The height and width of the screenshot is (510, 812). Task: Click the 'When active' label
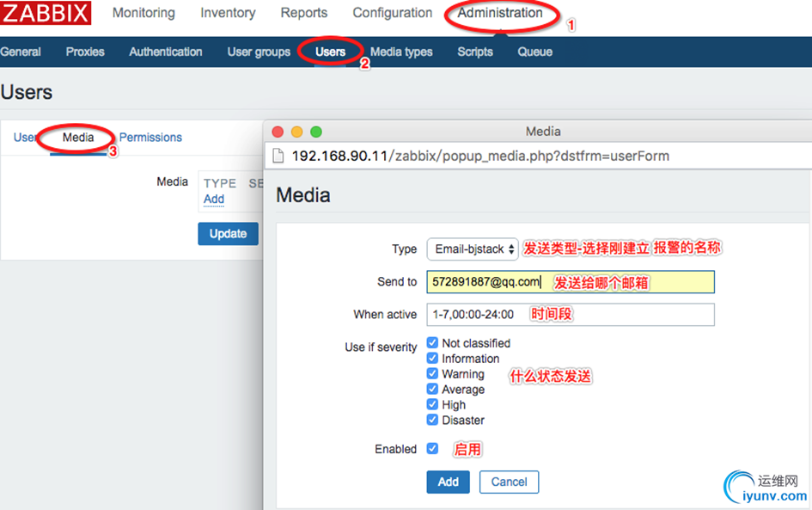click(x=385, y=315)
